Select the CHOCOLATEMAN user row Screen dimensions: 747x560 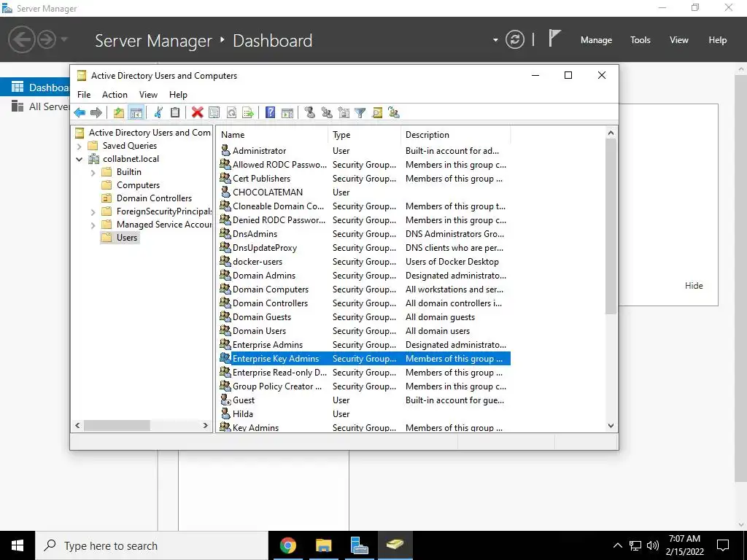coord(365,192)
